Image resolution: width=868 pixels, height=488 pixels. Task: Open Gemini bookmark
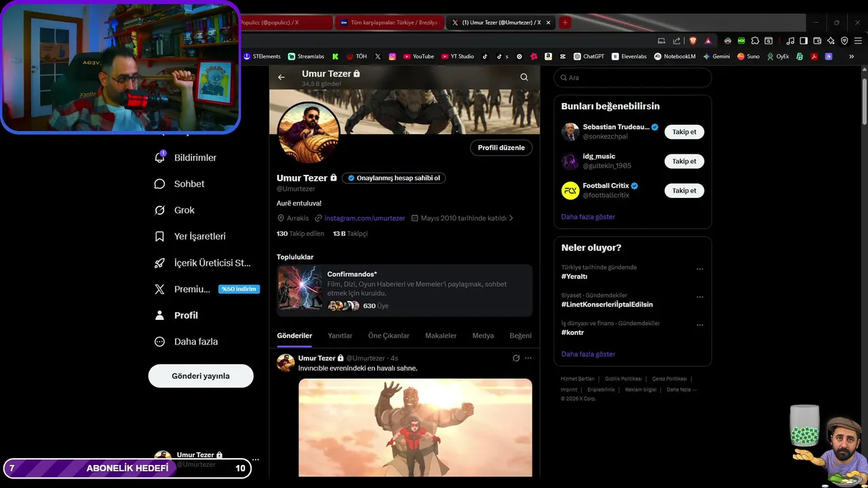pos(716,56)
